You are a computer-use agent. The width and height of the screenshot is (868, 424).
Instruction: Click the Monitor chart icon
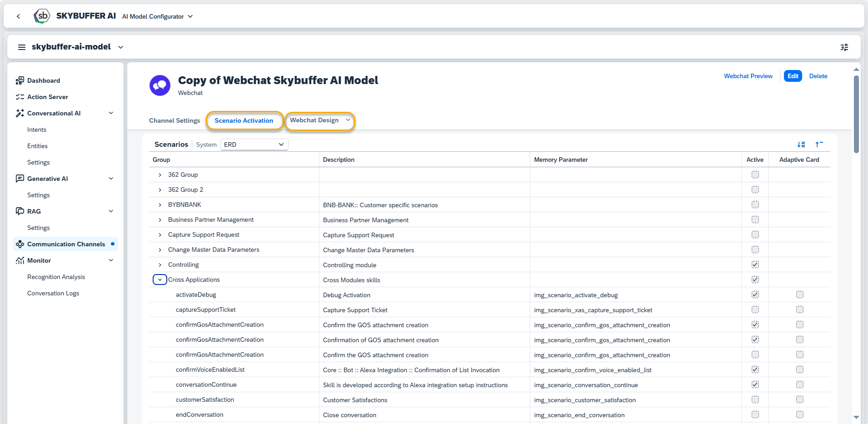pyautogui.click(x=20, y=260)
